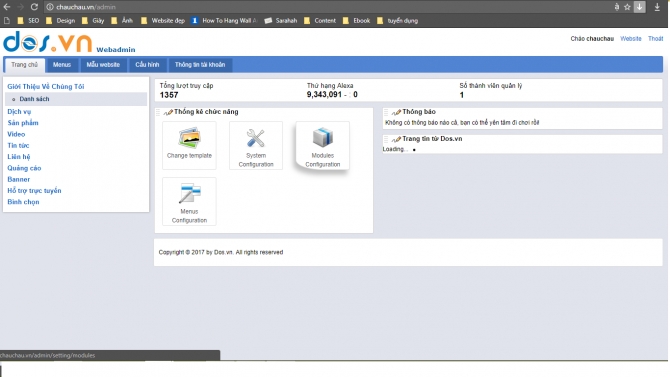Open Bình chọn in the sidebar
The height and width of the screenshot is (377, 670).
[24, 202]
